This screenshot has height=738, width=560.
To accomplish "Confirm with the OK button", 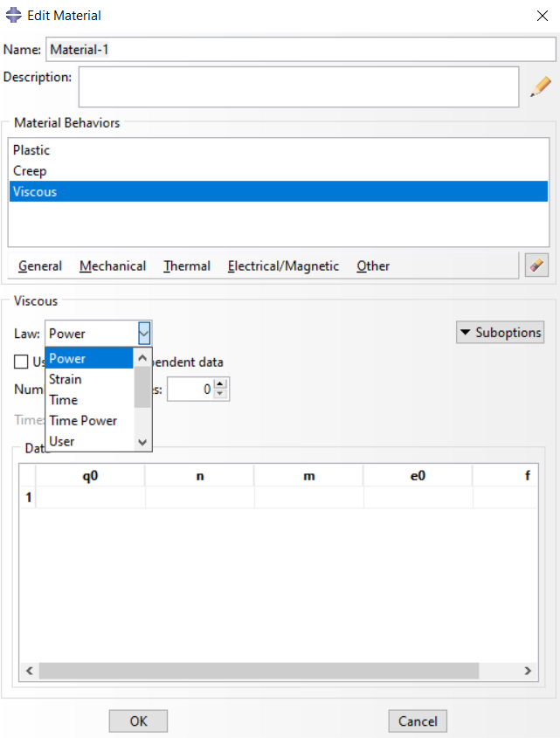I will (138, 721).
